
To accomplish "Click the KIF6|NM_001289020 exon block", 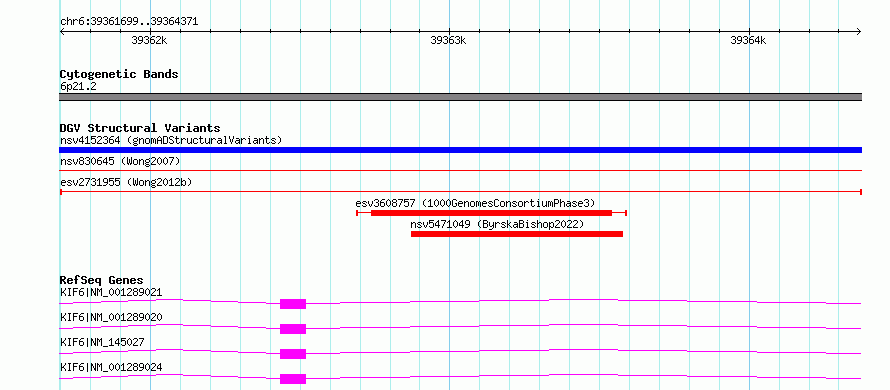I will coord(293,329).
